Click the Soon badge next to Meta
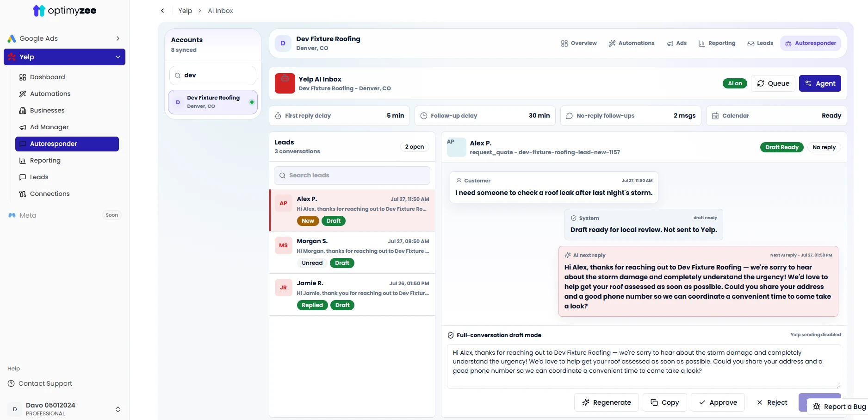This screenshot has height=420, width=868. pyautogui.click(x=112, y=215)
